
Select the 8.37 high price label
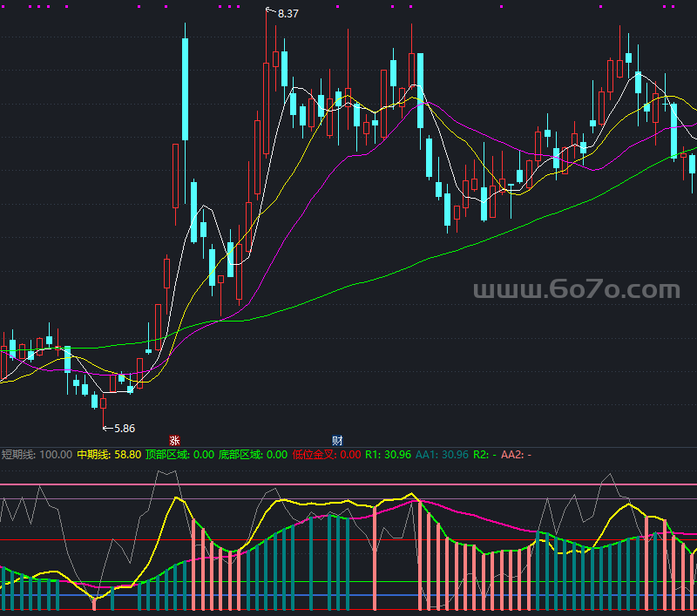288,14
